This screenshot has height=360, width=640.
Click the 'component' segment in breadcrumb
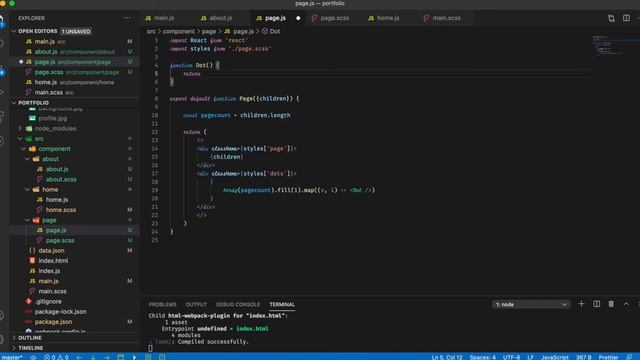(x=179, y=31)
